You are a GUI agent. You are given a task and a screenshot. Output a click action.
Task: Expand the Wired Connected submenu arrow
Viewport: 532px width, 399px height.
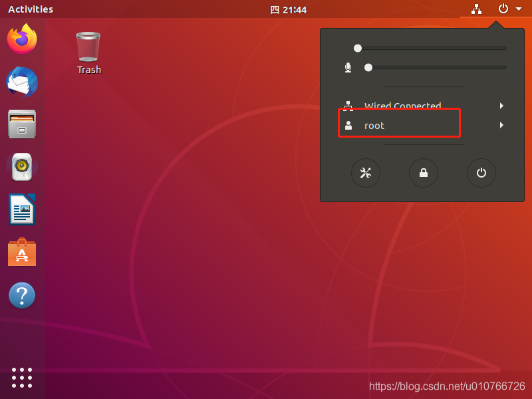501,106
